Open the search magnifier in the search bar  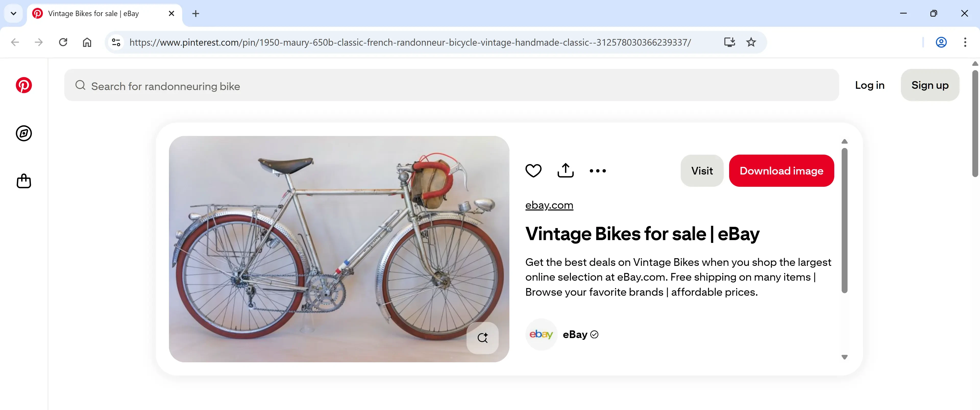pyautogui.click(x=80, y=85)
